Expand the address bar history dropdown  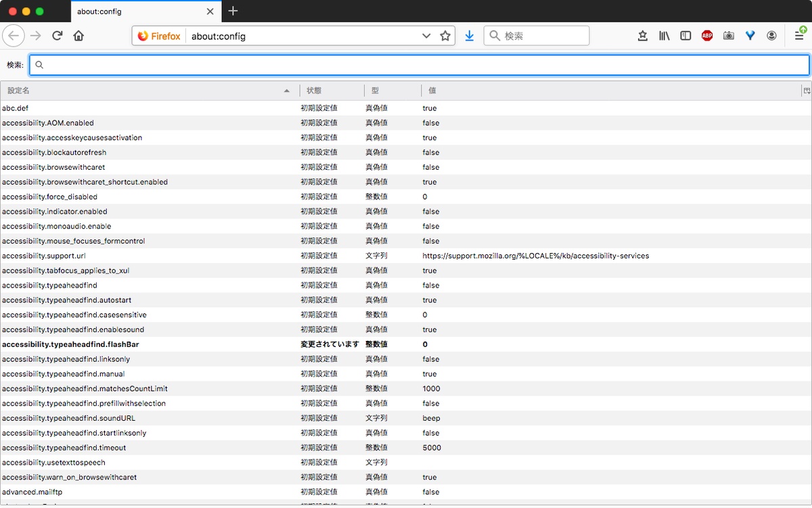point(426,36)
